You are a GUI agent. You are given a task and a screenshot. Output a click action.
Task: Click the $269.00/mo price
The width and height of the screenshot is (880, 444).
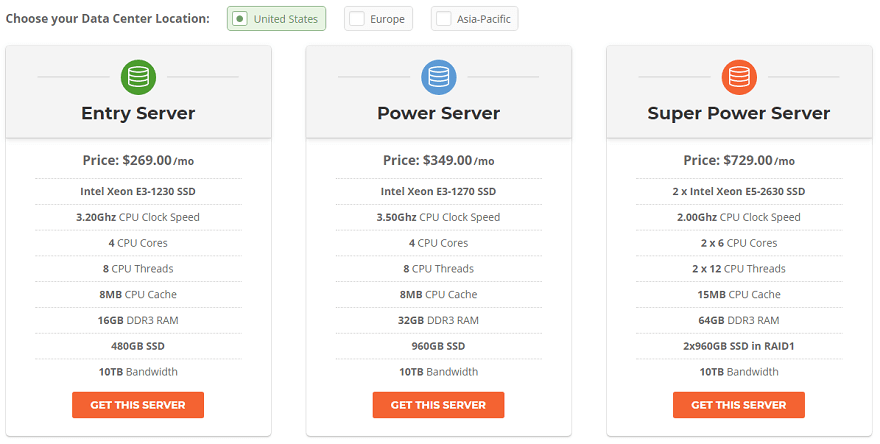[138, 160]
